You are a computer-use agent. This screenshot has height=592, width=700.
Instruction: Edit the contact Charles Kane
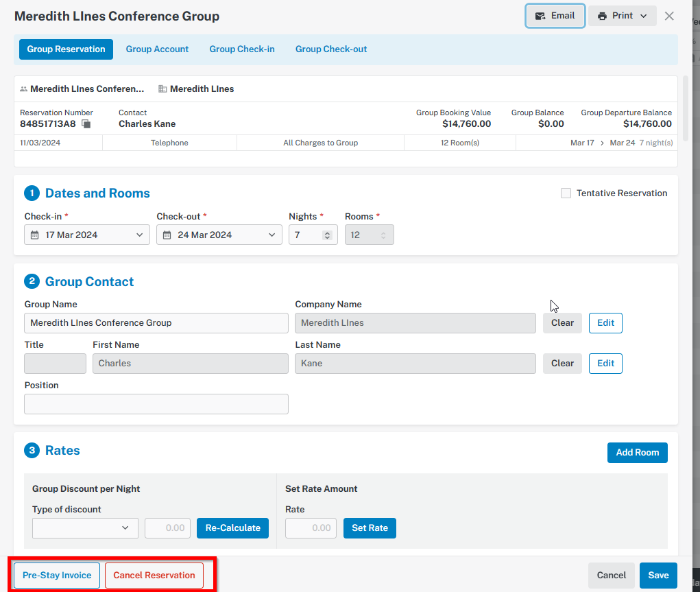(605, 364)
